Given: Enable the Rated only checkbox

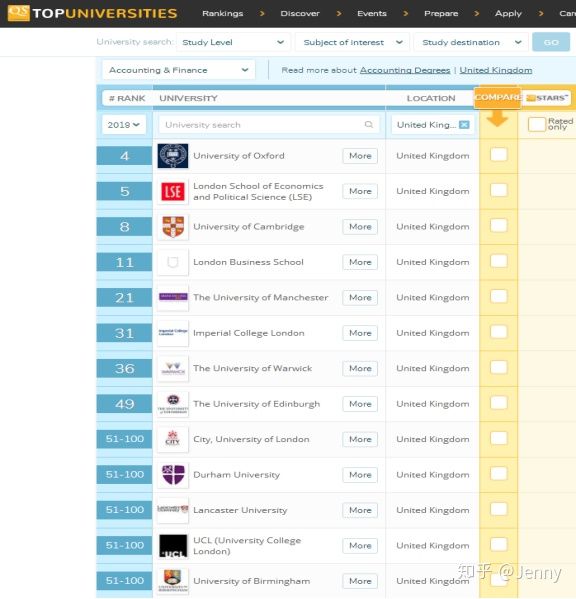Looking at the screenshot, I should tap(536, 124).
